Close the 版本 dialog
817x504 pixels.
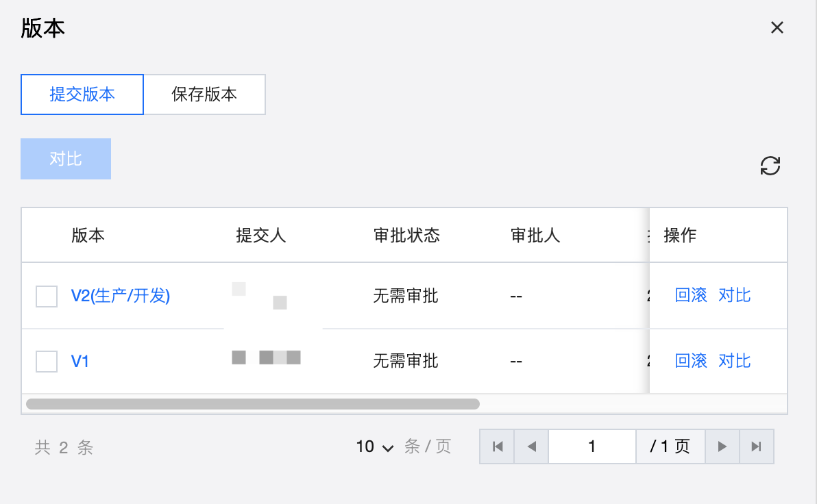click(777, 27)
